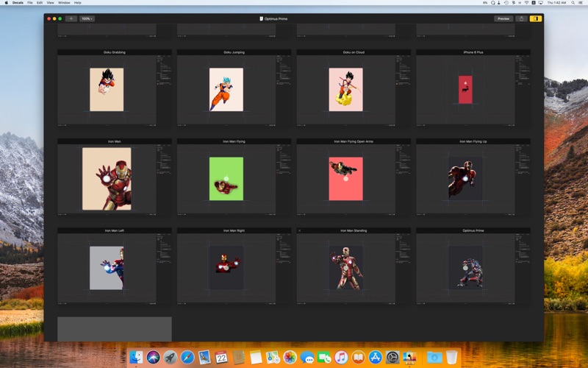
Task: Select the Iron Man Standing document
Action: 354,266
